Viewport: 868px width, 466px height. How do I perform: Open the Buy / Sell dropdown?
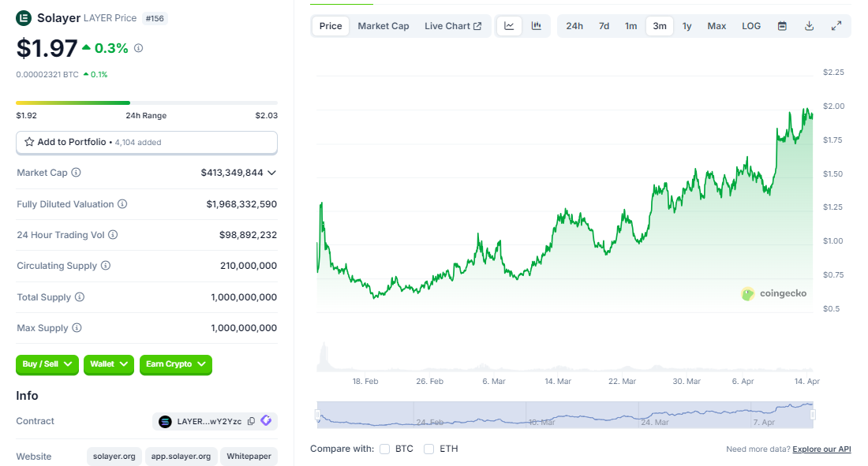tap(47, 364)
